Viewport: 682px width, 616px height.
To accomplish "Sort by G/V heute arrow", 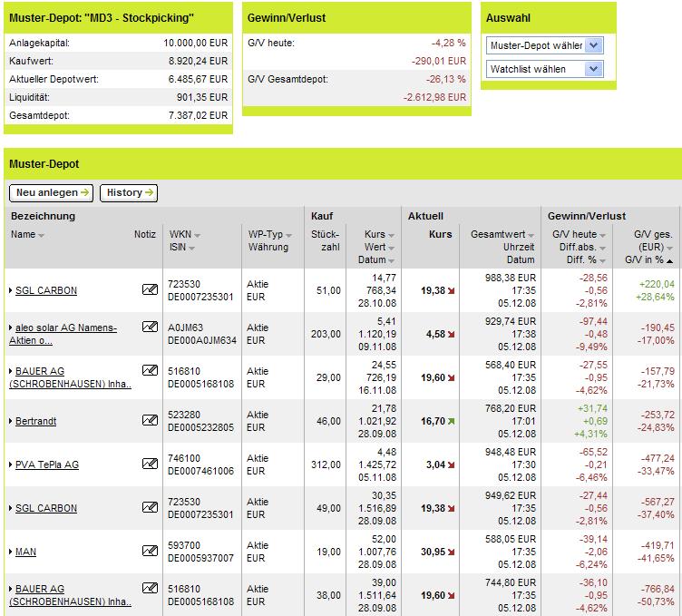I will 602,235.
